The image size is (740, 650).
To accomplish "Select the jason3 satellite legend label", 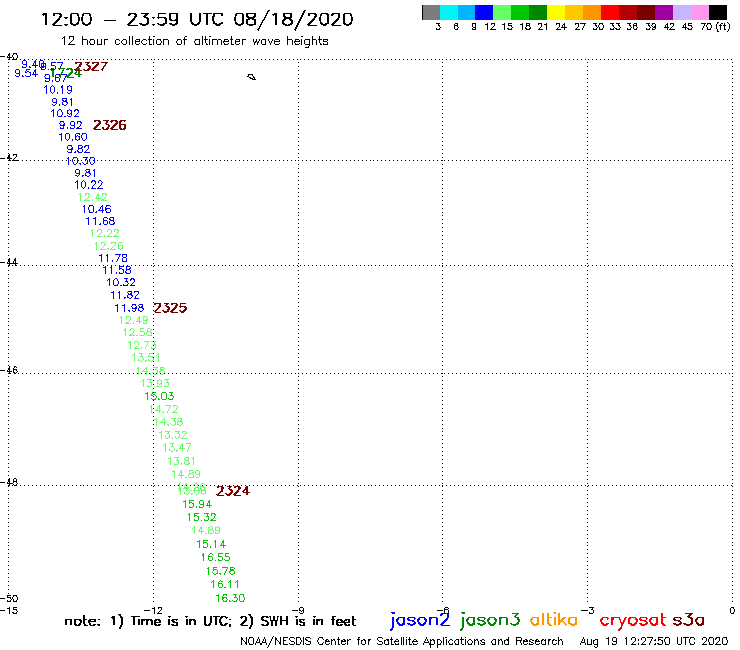I will click(490, 620).
